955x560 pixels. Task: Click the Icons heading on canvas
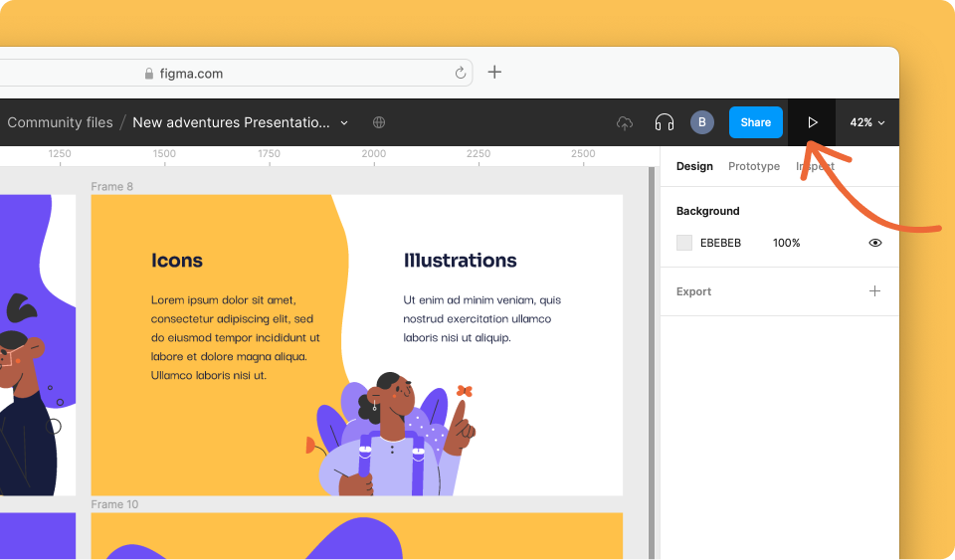pos(177,261)
